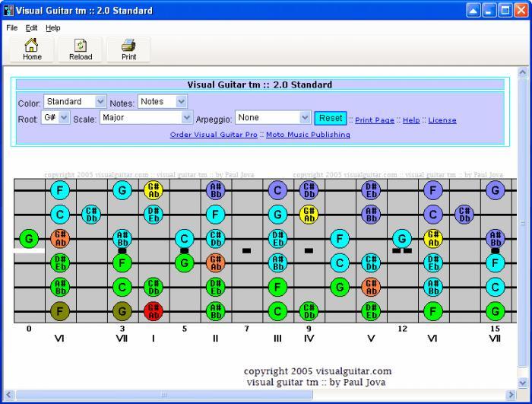
Task: Click the vertical scrollbar up arrow
Action: pos(523,72)
